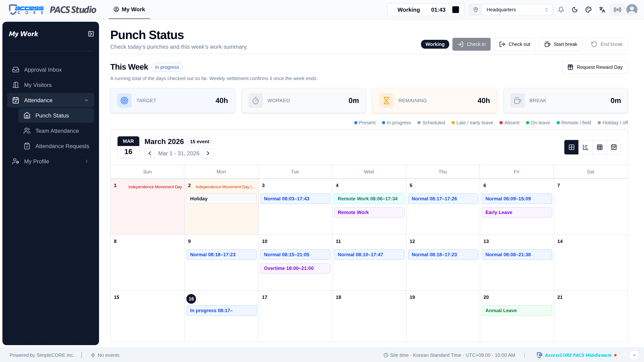Screen dimensions: 644x362
Task: Select Punch Status in sidebar
Action: point(56,115)
